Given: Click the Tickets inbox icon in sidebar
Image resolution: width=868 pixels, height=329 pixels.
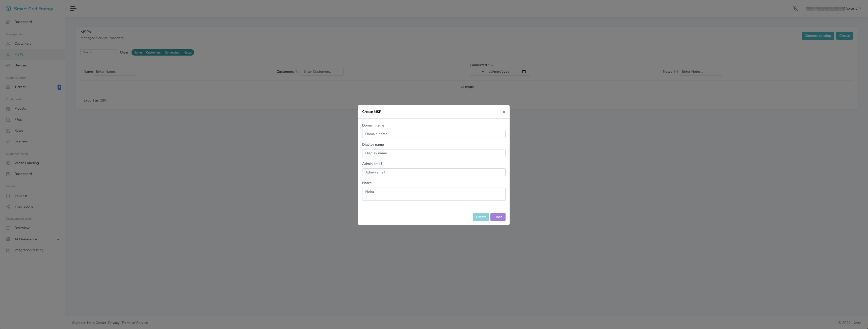Looking at the screenshot, I should click(x=8, y=87).
